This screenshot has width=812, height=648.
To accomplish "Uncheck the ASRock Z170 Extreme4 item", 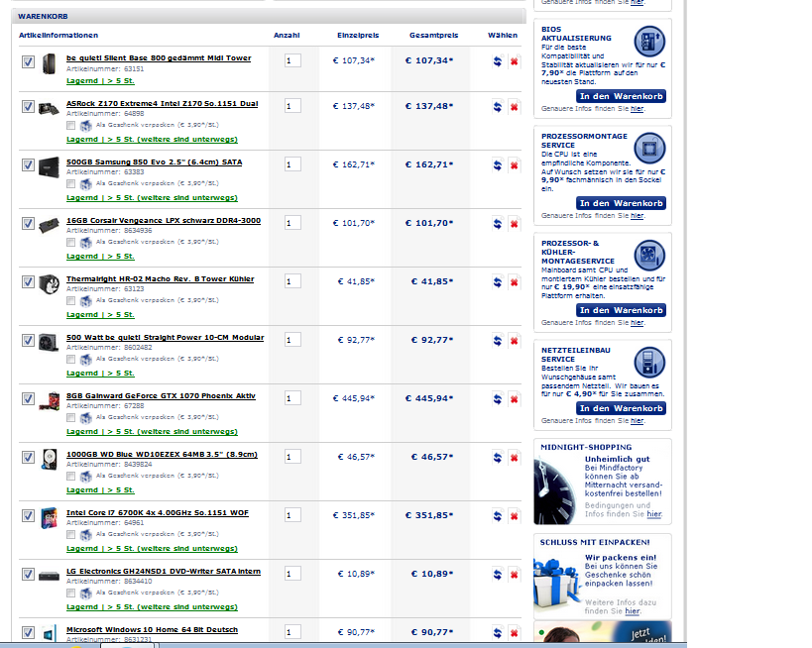I will 28,107.
